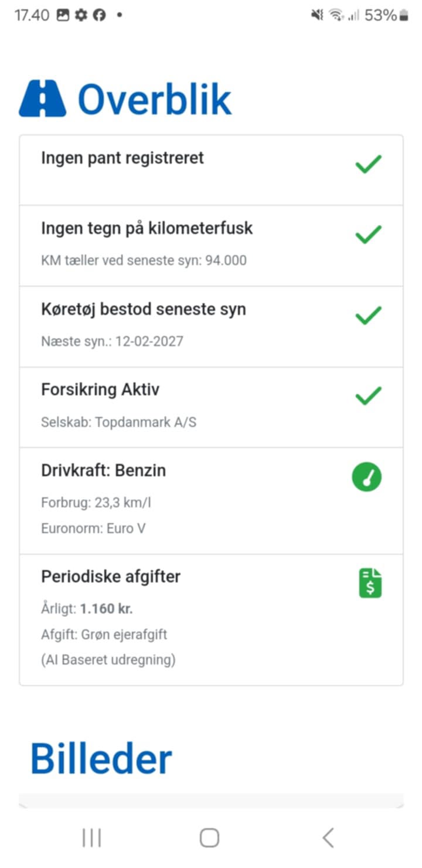Click the checkmark for Køretøj bestod seneste syn
422x868 pixels.
coord(368,316)
